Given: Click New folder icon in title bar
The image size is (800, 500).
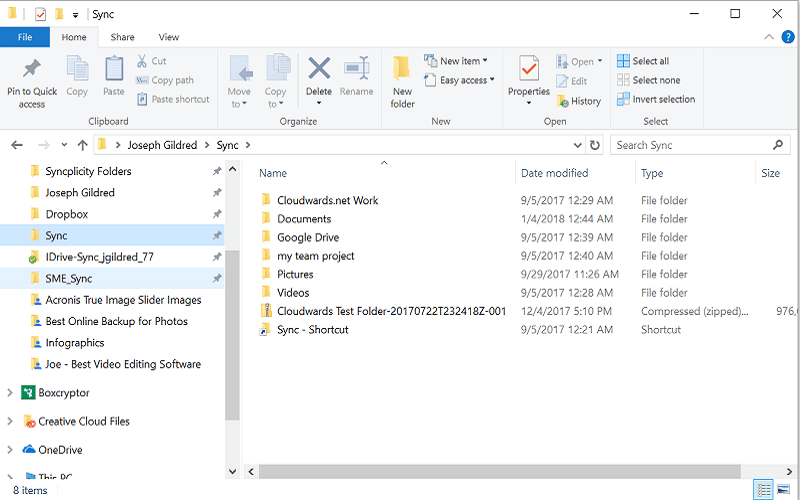Looking at the screenshot, I should click(59, 14).
